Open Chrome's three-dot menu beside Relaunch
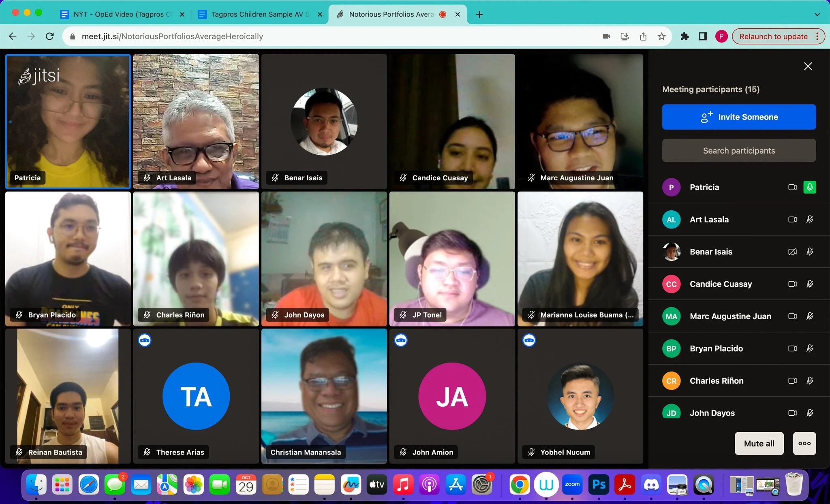This screenshot has width=830, height=504. [x=817, y=36]
